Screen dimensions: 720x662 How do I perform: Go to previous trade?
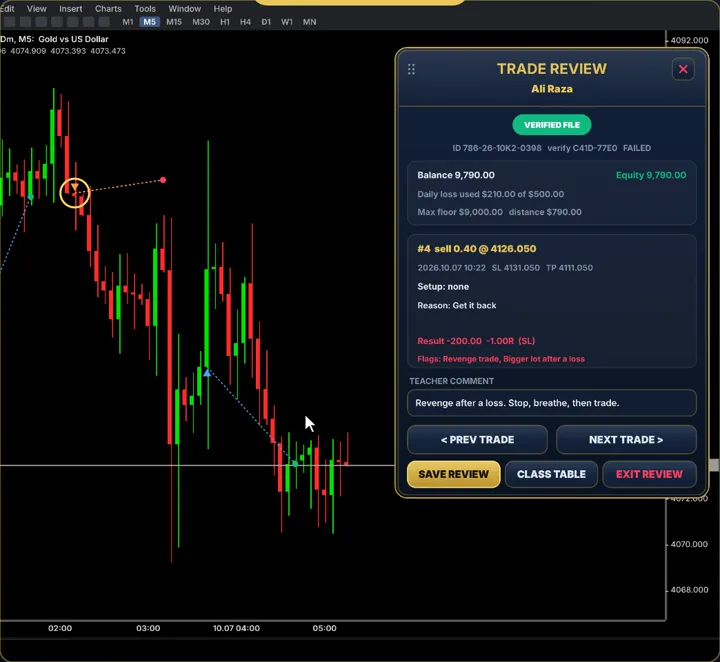coord(477,440)
